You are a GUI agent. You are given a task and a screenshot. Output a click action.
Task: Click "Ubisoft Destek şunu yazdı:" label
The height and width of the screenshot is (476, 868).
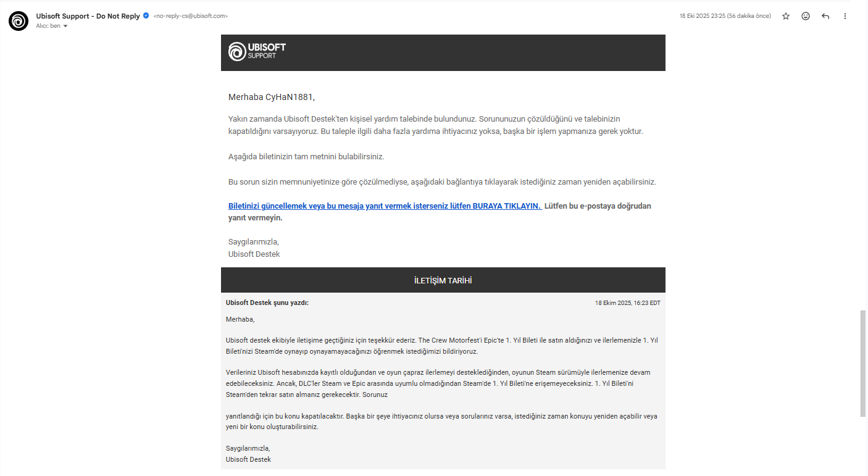(267, 303)
